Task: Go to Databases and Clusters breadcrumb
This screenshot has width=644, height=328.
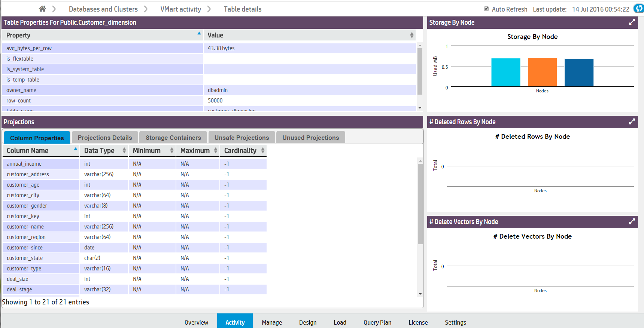Action: point(103,9)
